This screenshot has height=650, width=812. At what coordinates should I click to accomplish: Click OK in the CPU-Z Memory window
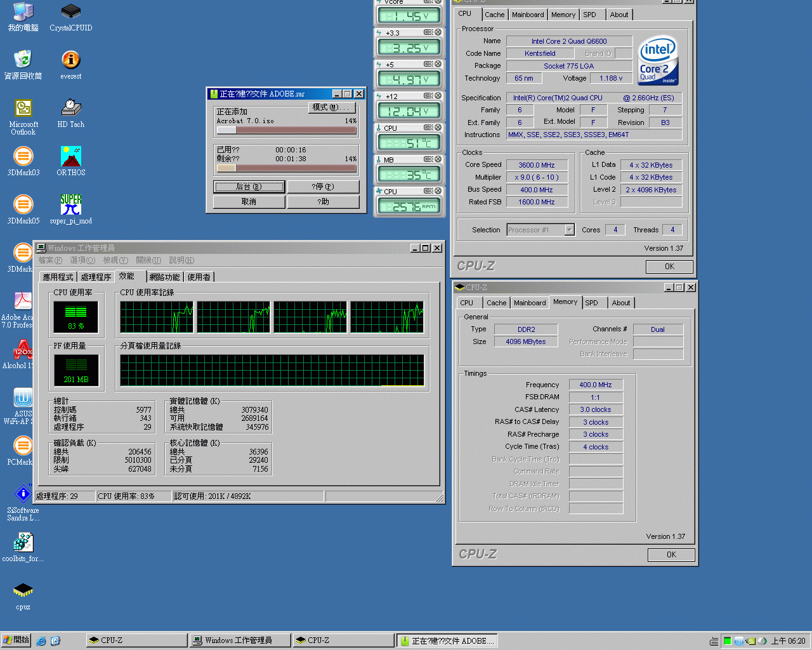click(671, 555)
